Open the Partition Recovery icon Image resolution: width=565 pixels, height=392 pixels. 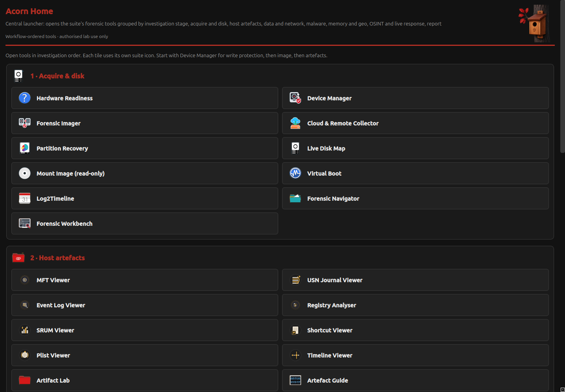pyautogui.click(x=25, y=148)
